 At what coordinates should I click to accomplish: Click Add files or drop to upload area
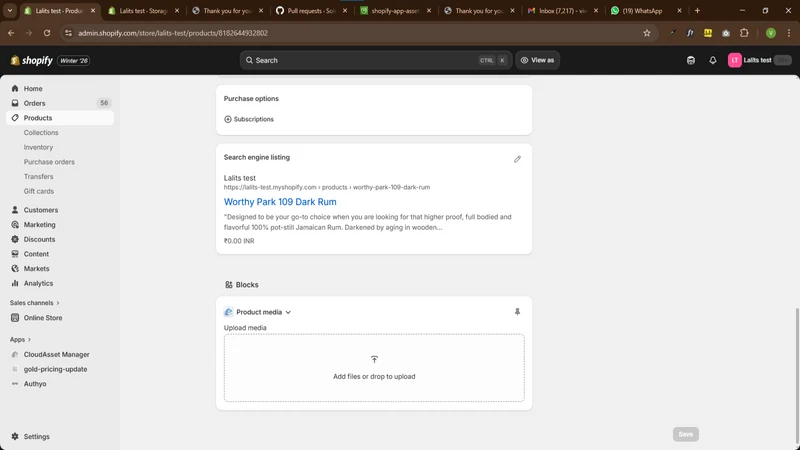point(374,368)
